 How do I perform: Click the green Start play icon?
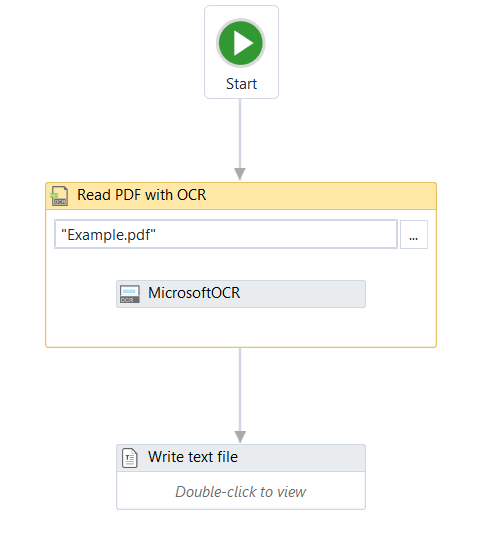[x=240, y=43]
